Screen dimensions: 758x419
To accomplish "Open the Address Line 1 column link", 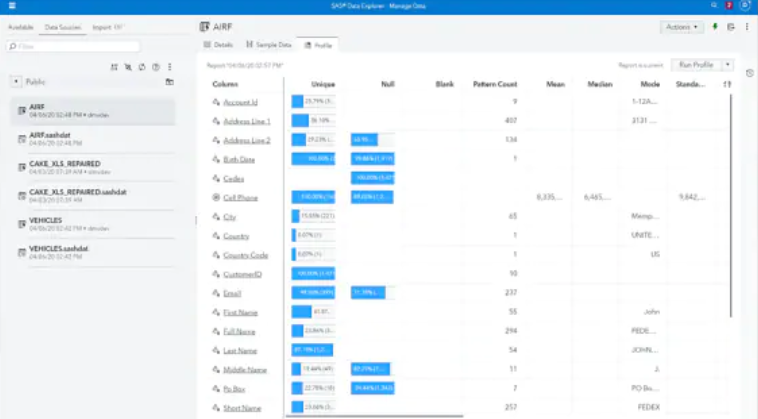I will 247,121.
